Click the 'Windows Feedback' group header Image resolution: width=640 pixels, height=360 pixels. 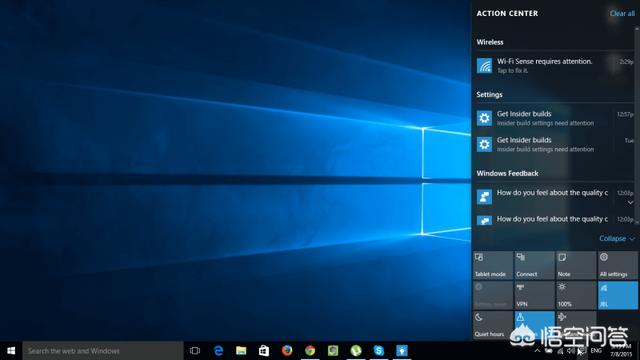[x=507, y=173]
